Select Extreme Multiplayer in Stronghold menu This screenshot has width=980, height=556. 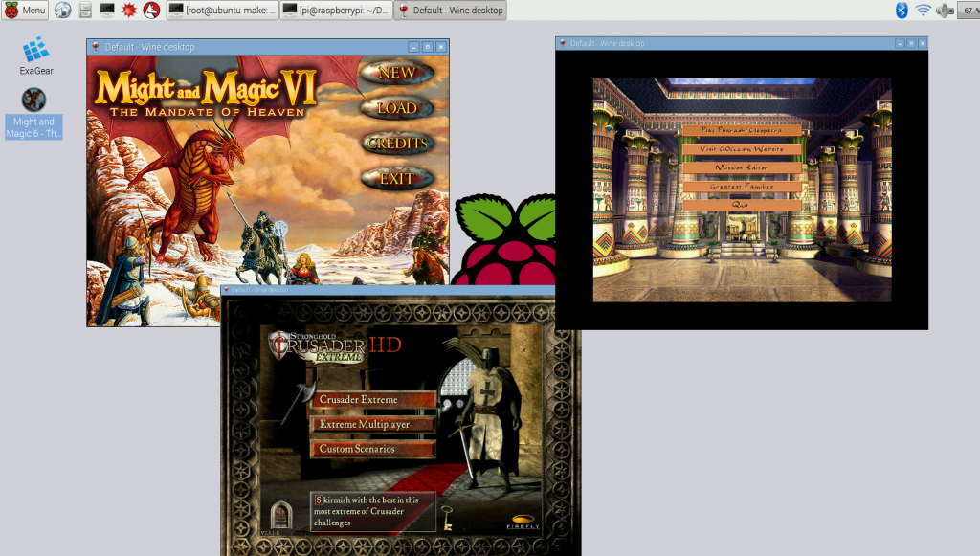point(373,424)
